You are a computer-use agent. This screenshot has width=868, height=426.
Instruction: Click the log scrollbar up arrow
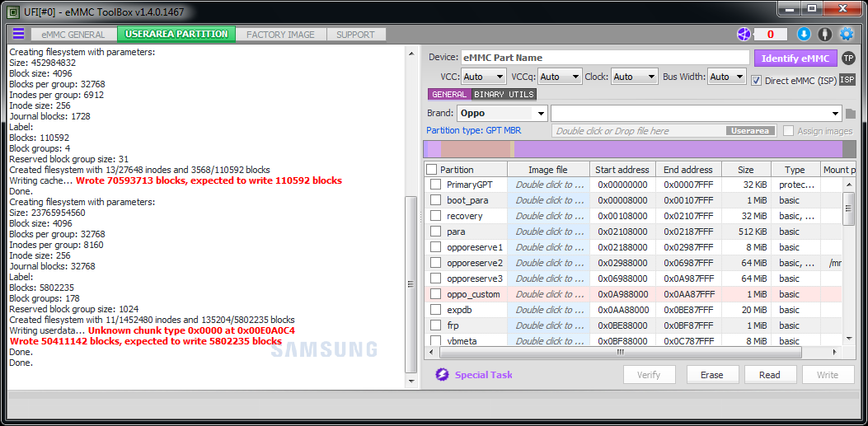(411, 54)
